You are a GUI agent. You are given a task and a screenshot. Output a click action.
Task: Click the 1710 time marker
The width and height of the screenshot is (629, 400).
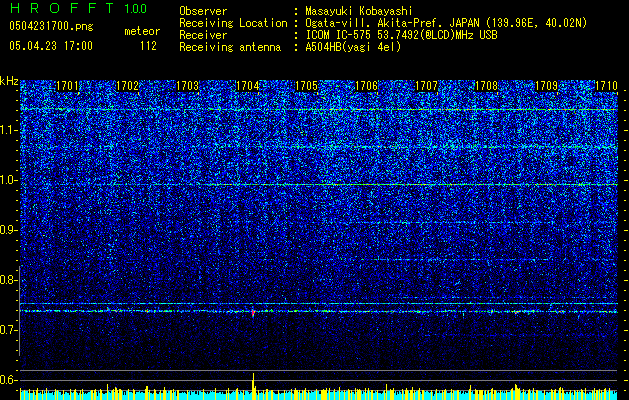(x=606, y=86)
